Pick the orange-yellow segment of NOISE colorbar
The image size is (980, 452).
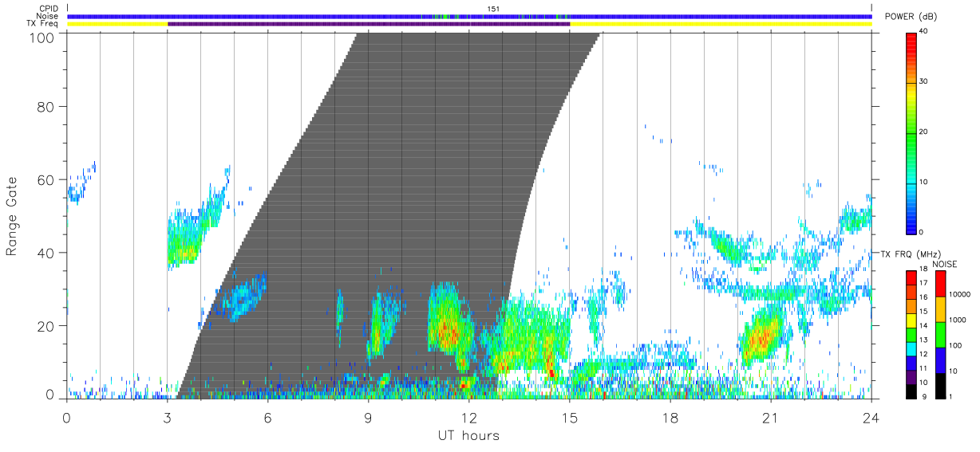coord(939,309)
